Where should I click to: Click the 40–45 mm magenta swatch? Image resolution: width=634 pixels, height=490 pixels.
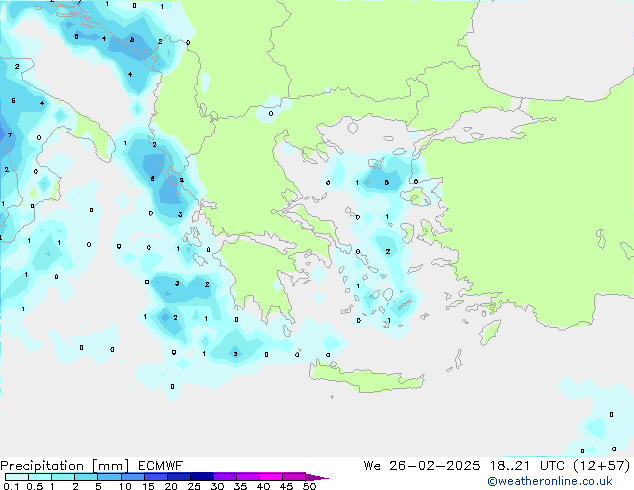click(x=271, y=477)
